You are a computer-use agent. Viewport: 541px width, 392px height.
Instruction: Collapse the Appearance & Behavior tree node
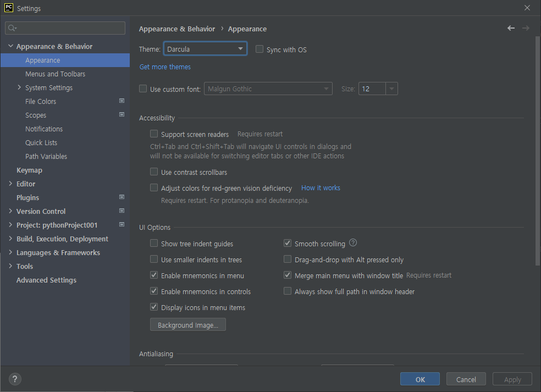[x=10, y=46]
